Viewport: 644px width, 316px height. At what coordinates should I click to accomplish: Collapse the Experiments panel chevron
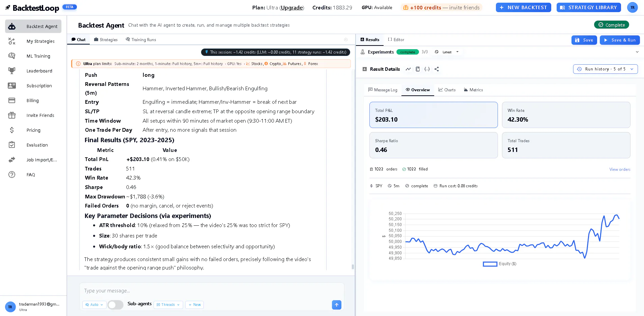(637, 52)
